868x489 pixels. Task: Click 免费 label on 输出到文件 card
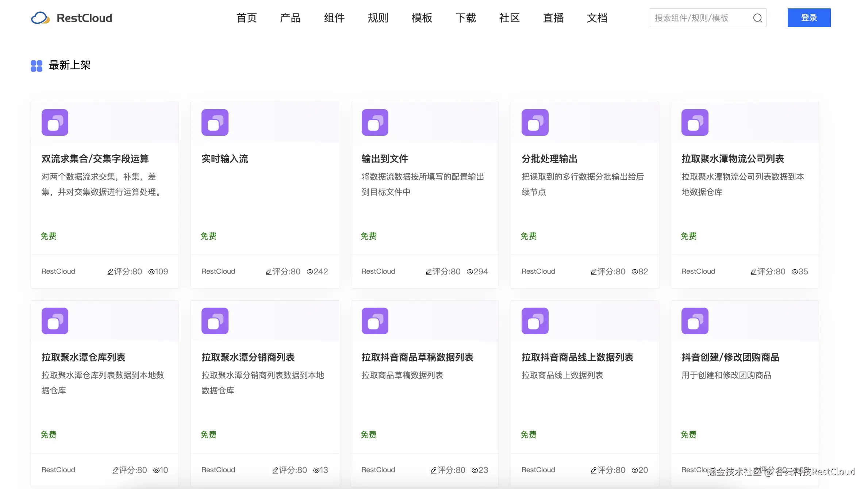click(368, 236)
